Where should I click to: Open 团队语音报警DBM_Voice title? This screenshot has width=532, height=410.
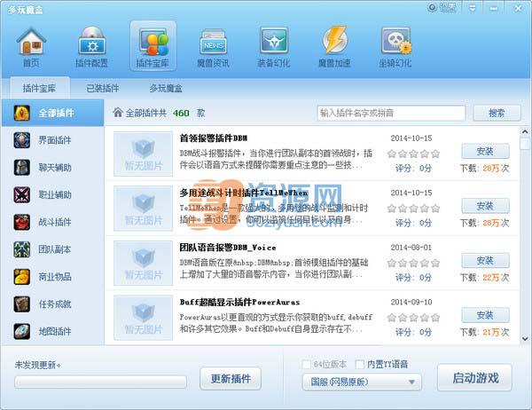point(228,248)
